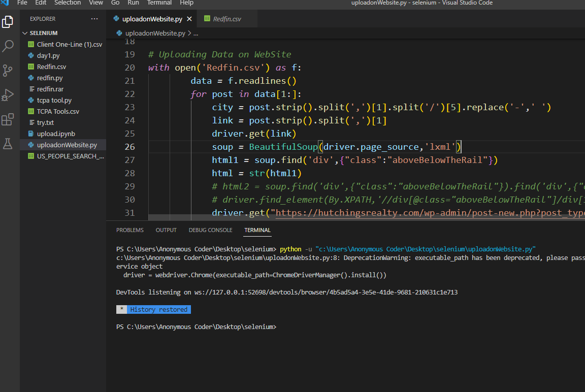Switch to the Redfin.csv editor tab
Image resolution: width=585 pixels, height=392 pixels.
click(x=226, y=19)
